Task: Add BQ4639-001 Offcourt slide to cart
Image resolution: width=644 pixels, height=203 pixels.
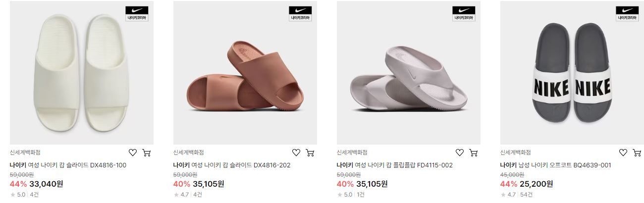Action: coord(637,152)
